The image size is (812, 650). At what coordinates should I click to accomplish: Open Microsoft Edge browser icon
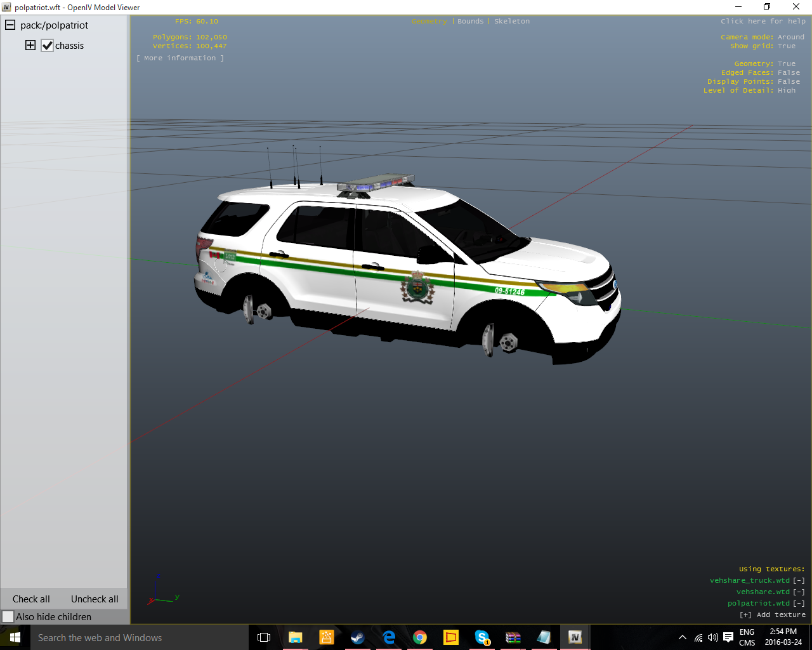(x=389, y=637)
